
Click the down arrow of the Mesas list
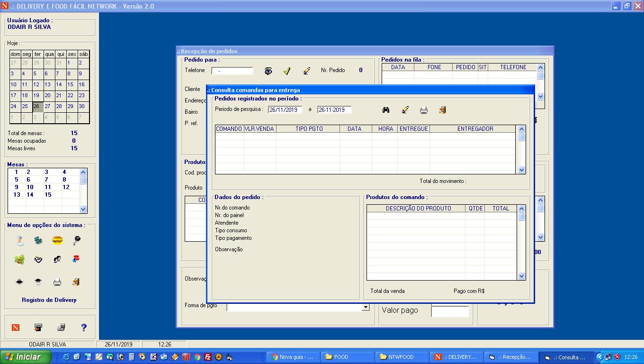(x=83, y=209)
